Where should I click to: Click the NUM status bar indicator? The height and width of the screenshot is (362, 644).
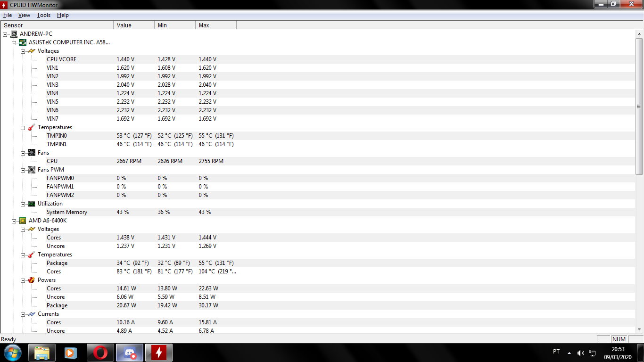point(619,339)
